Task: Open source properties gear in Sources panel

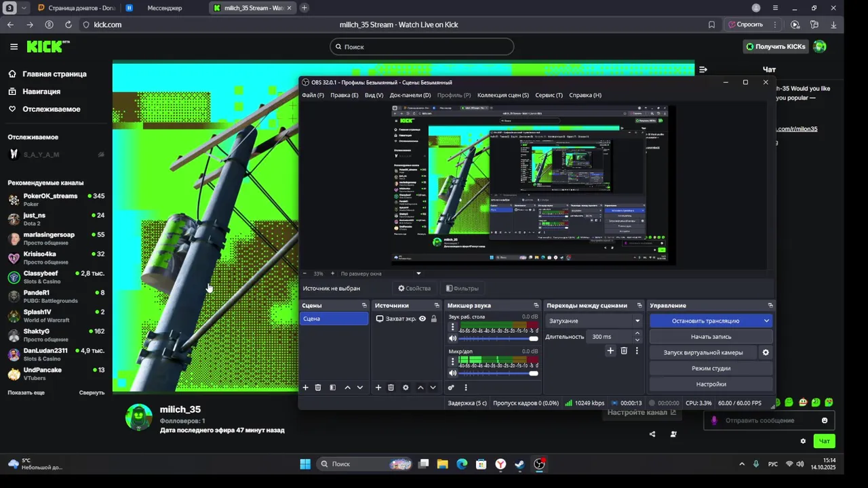Action: pyautogui.click(x=406, y=388)
